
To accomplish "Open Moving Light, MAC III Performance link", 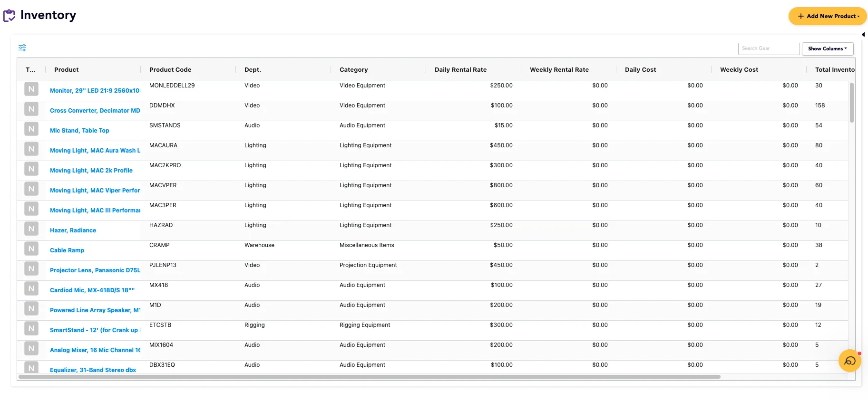I will pyautogui.click(x=95, y=210).
